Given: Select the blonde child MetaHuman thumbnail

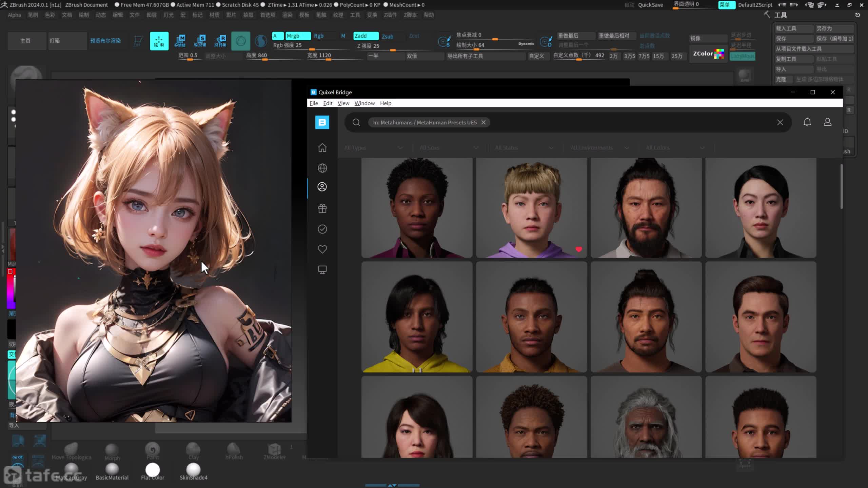Looking at the screenshot, I should click(x=531, y=208).
